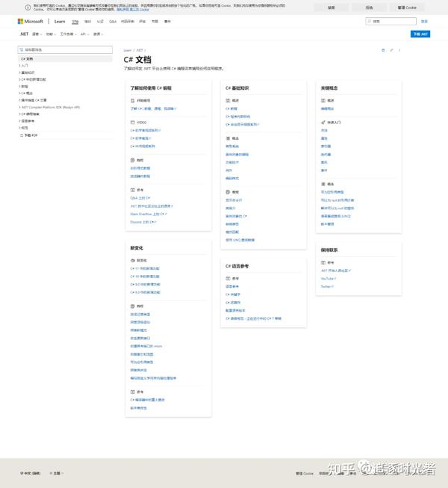Click the edit pencil icon near page title
Image resolution: width=448 pixels, height=488 pixels.
[x=391, y=50]
